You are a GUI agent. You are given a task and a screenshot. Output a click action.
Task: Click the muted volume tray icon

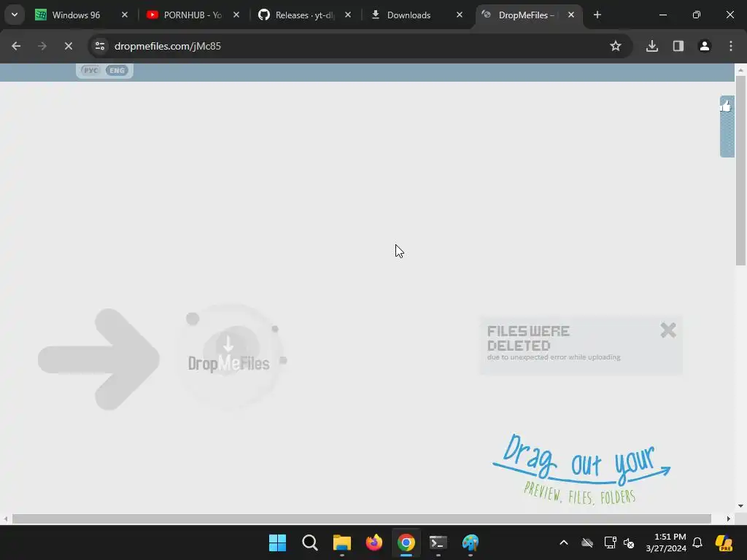click(629, 542)
